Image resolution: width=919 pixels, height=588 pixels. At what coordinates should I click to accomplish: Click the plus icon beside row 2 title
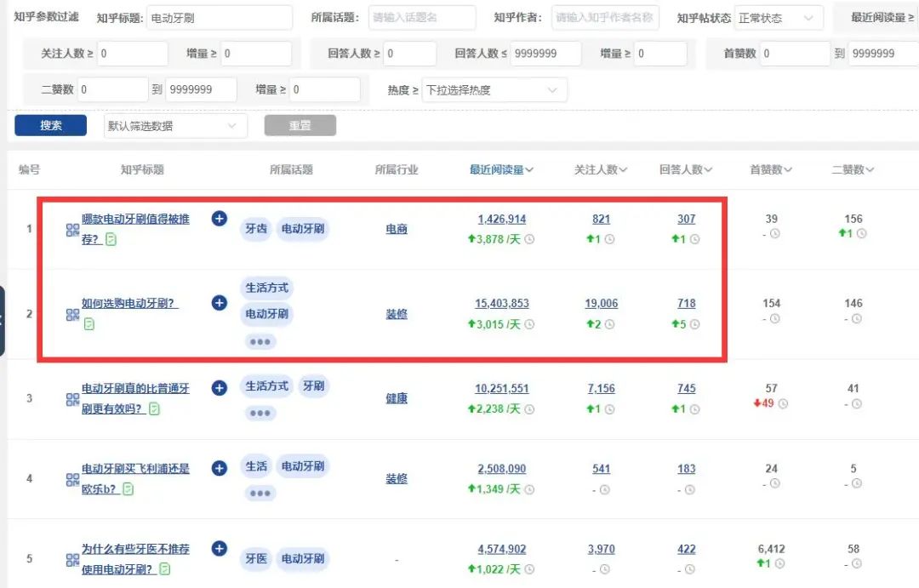click(x=219, y=303)
